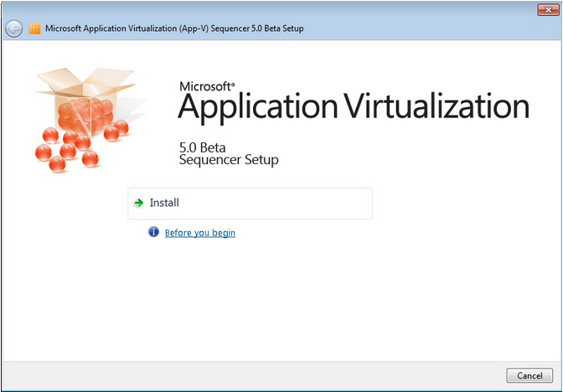
Task: Click the 'Microsoft' text above the heading
Action: coord(207,85)
